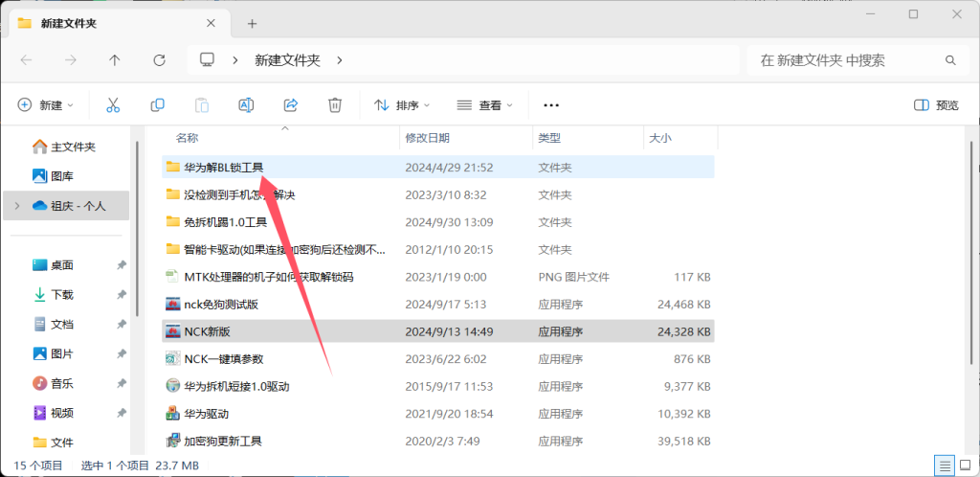Click the navigation pane vertical scrollbar
Viewport: 980px width, 477px height.
(138, 228)
